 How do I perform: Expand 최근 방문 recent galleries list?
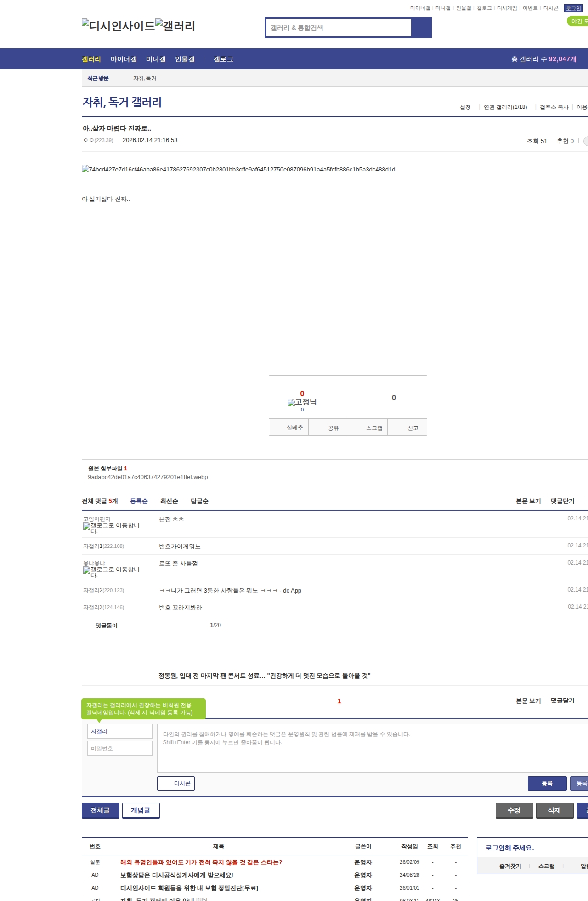(98, 78)
